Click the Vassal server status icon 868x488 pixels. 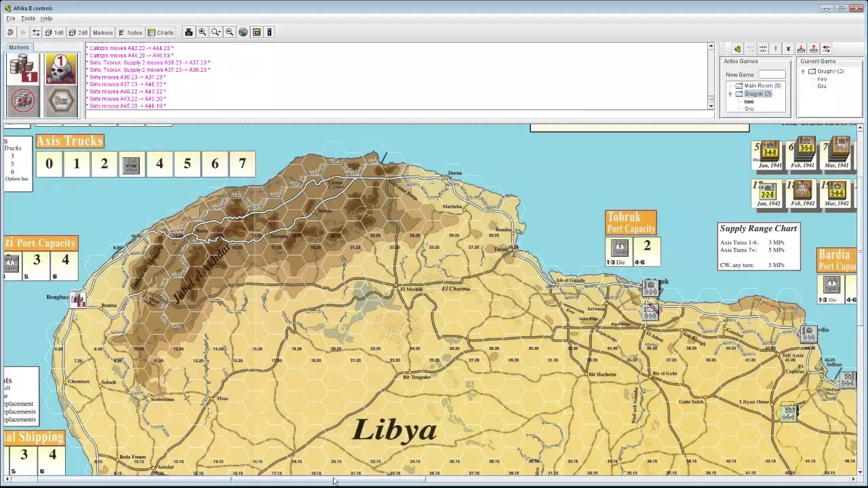tap(738, 49)
